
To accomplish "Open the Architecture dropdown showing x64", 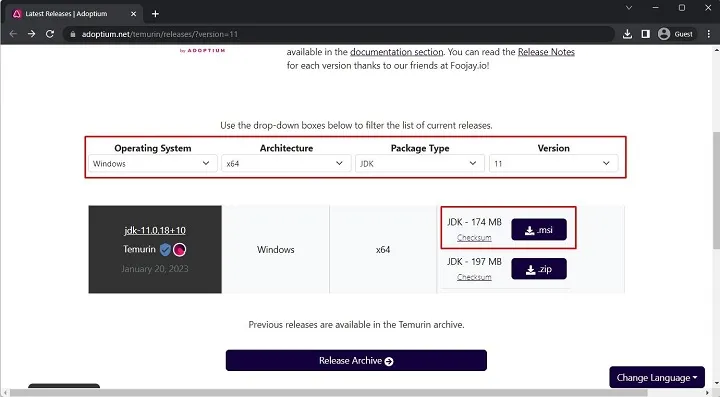I will [x=286, y=163].
